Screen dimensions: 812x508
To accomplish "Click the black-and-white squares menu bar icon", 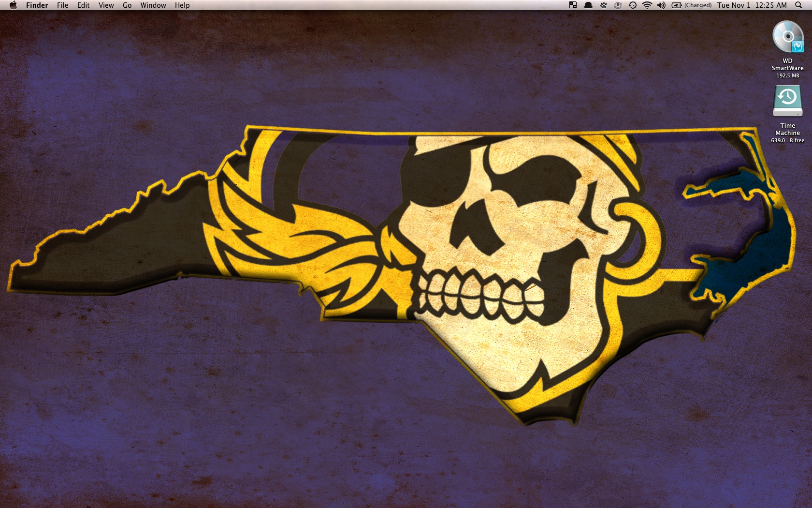I will coord(573,5).
